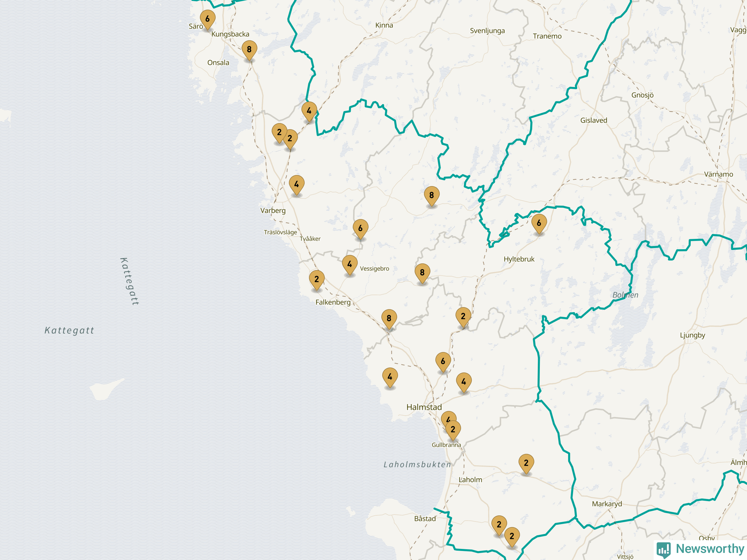
Task: Click the 2 marker southwest of Hyltebruk
Action: 463,317
